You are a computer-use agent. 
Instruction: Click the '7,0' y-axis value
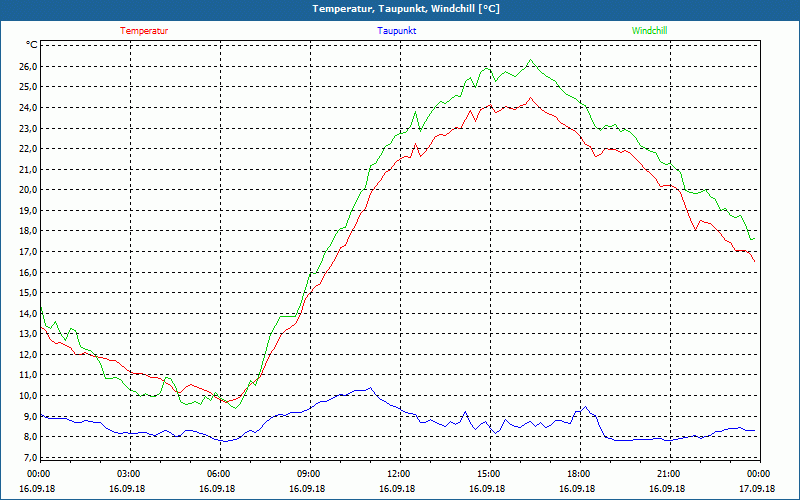pyautogui.click(x=31, y=457)
